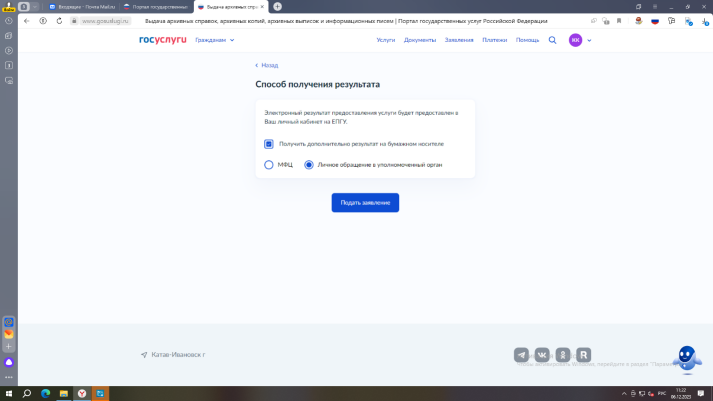Click the Gosuslugi logo
Screen dimensions: 713x401
[x=163, y=40]
